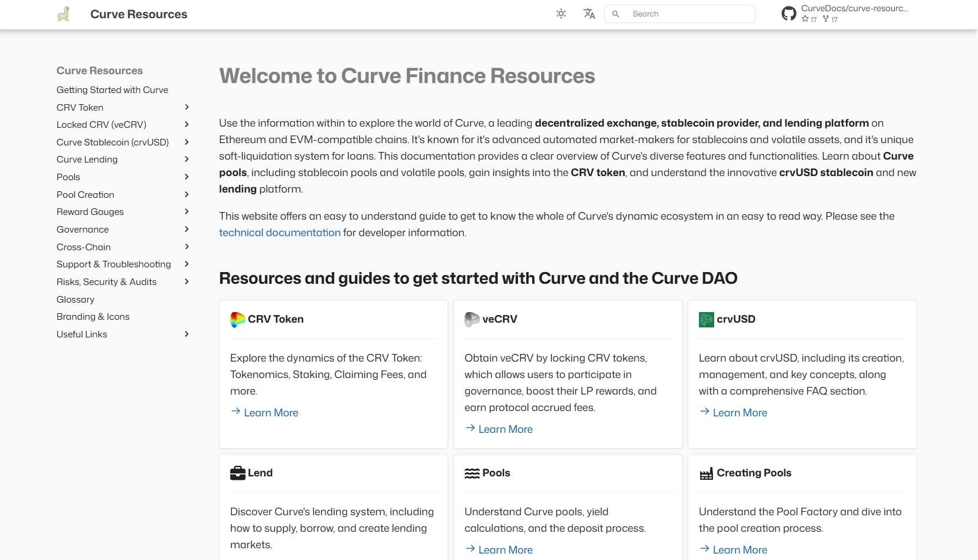Click the crvUSD card title

coord(736,319)
